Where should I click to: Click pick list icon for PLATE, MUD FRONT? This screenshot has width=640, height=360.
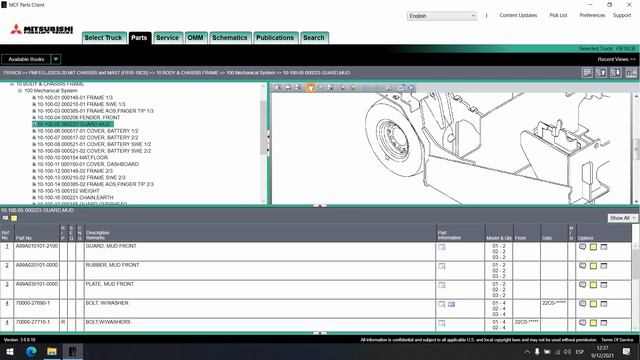coord(604,285)
